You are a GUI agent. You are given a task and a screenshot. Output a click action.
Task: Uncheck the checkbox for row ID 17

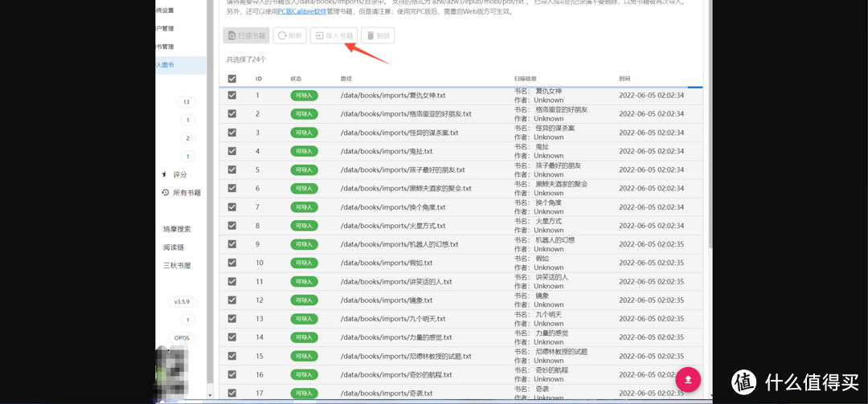point(232,393)
